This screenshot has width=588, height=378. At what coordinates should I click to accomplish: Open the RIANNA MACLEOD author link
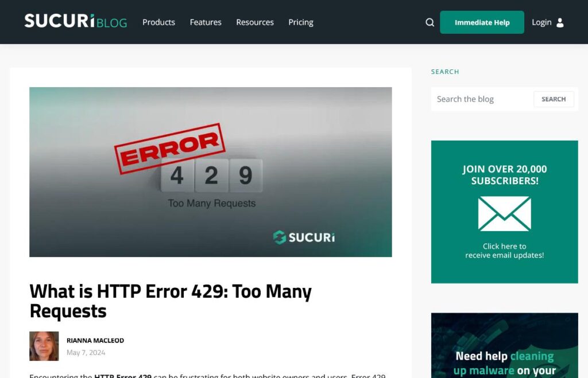[95, 340]
